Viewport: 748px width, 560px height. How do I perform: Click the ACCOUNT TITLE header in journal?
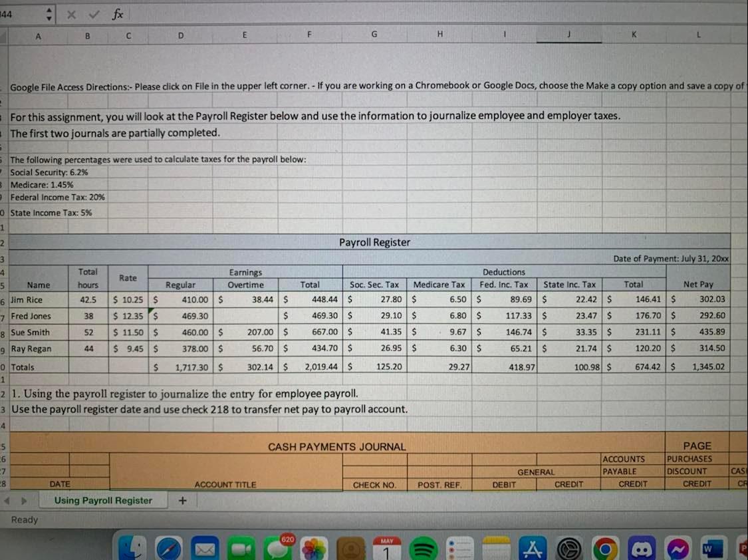point(225,484)
